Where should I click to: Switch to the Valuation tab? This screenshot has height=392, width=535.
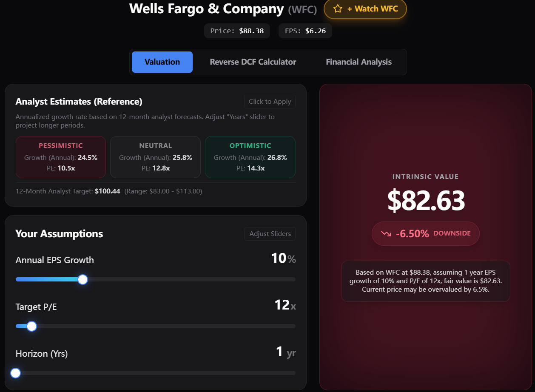click(x=162, y=62)
